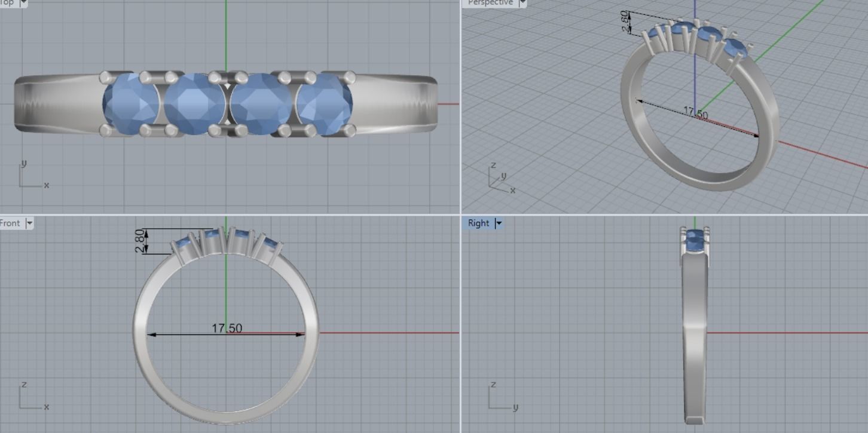
Task: Select the rightmost blue gem in Top view
Action: pos(325,104)
